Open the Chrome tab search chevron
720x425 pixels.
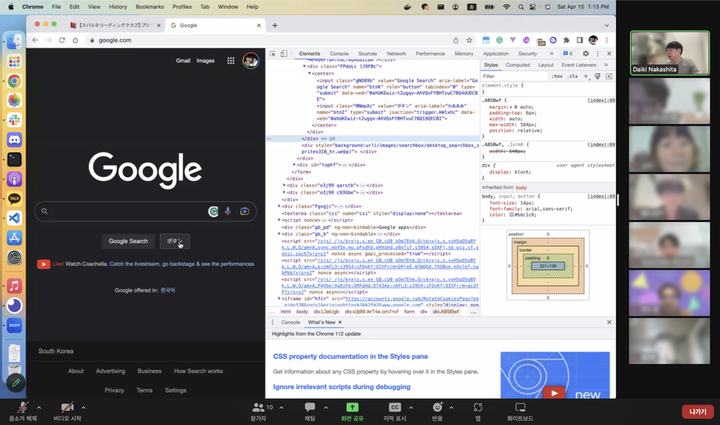pos(607,25)
